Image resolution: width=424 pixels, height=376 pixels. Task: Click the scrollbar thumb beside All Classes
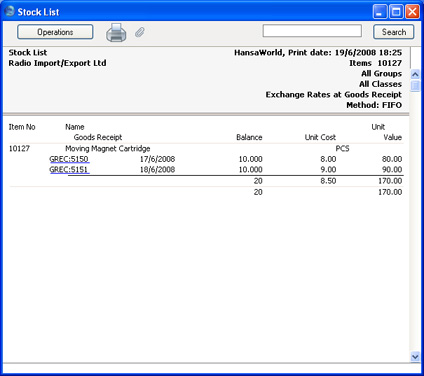coord(415,86)
